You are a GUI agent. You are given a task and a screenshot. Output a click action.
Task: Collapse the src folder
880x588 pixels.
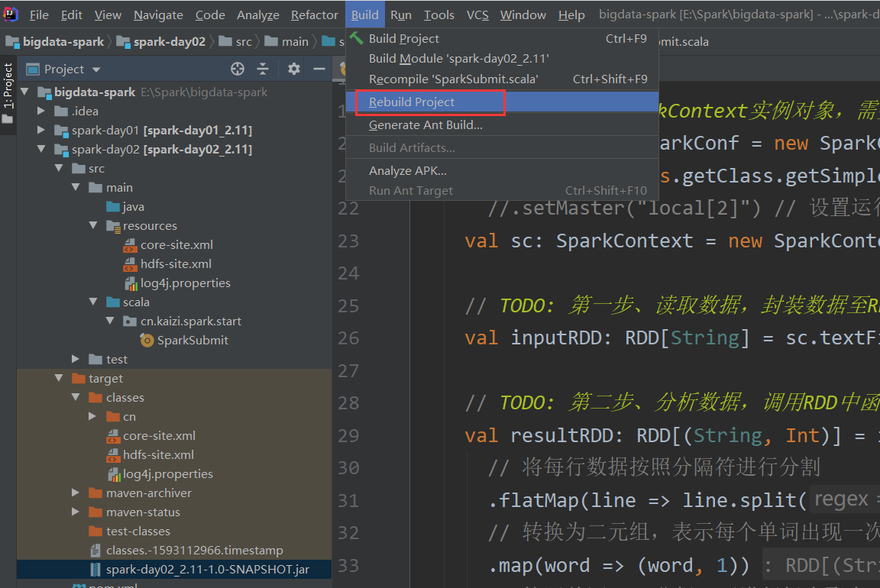58,168
